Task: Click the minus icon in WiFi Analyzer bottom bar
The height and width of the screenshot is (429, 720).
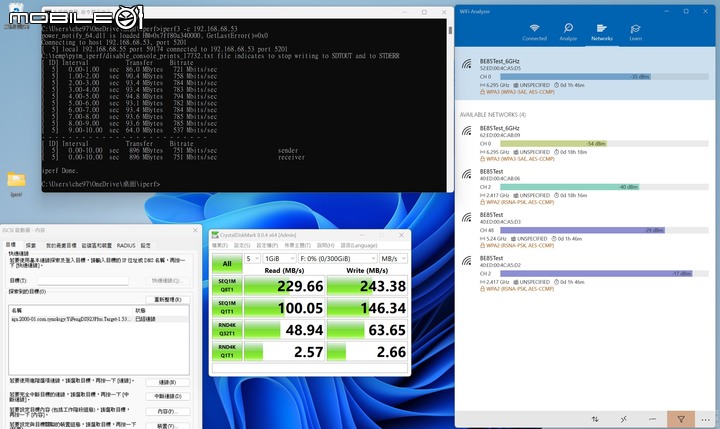Action: click(652, 419)
